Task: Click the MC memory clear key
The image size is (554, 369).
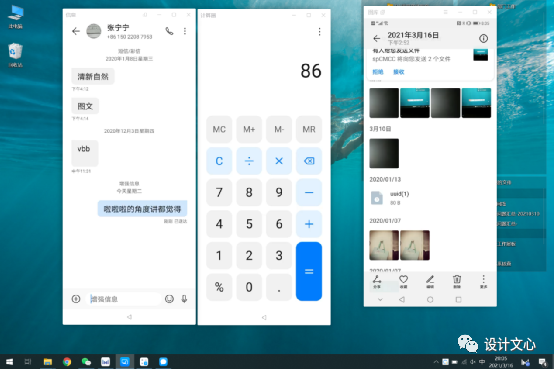Action: point(219,129)
